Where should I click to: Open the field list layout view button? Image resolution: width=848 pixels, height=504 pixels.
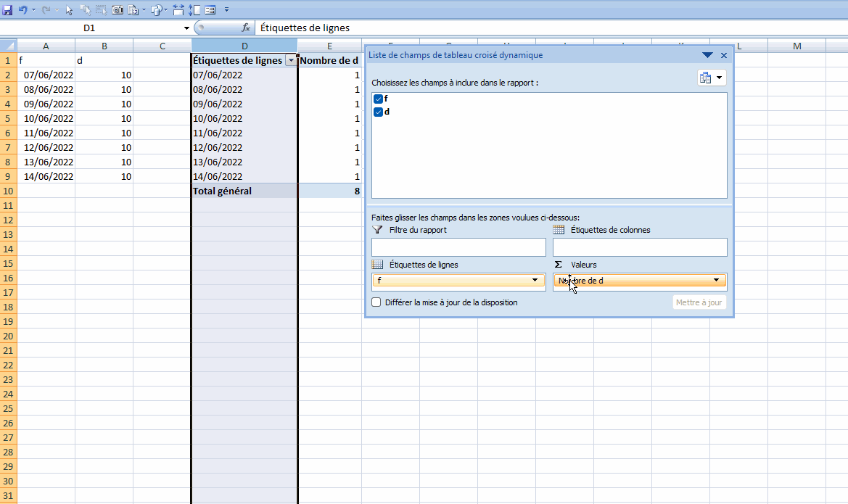click(710, 78)
